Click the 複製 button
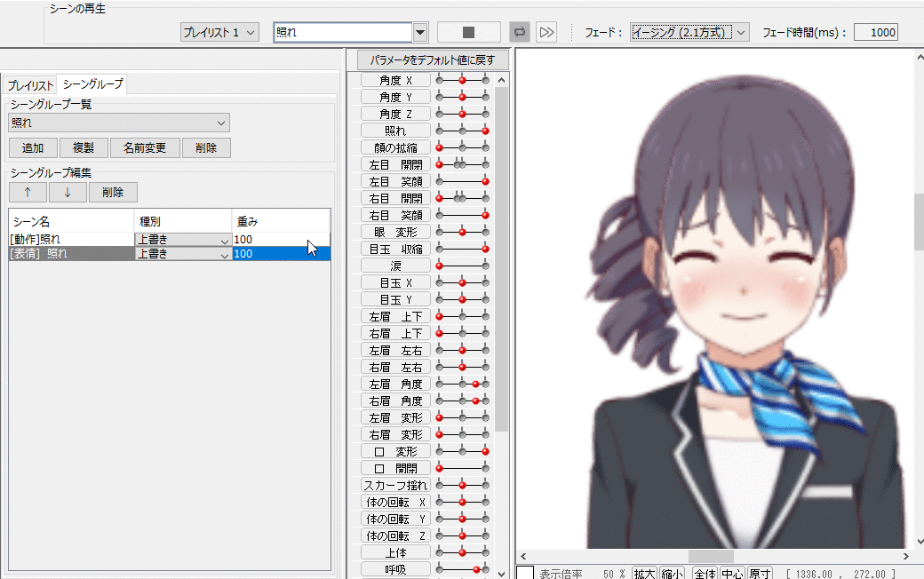Screen dimensions: 924x579 click(84, 147)
